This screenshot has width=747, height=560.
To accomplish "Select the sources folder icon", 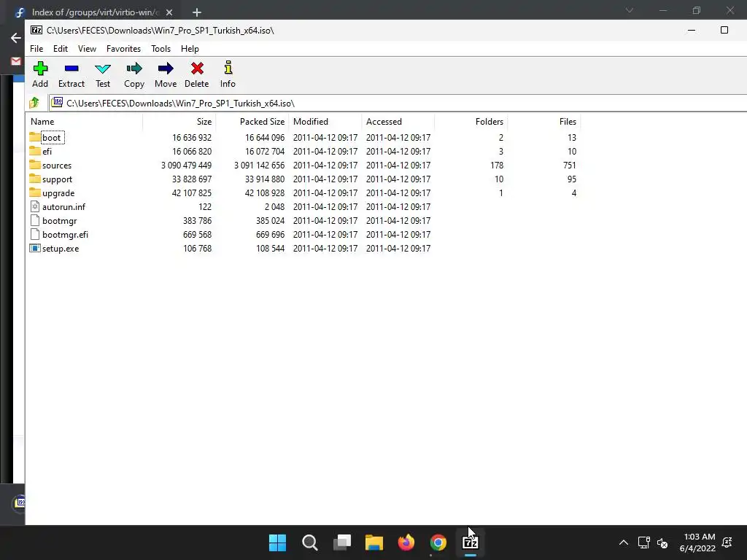I will [35, 165].
